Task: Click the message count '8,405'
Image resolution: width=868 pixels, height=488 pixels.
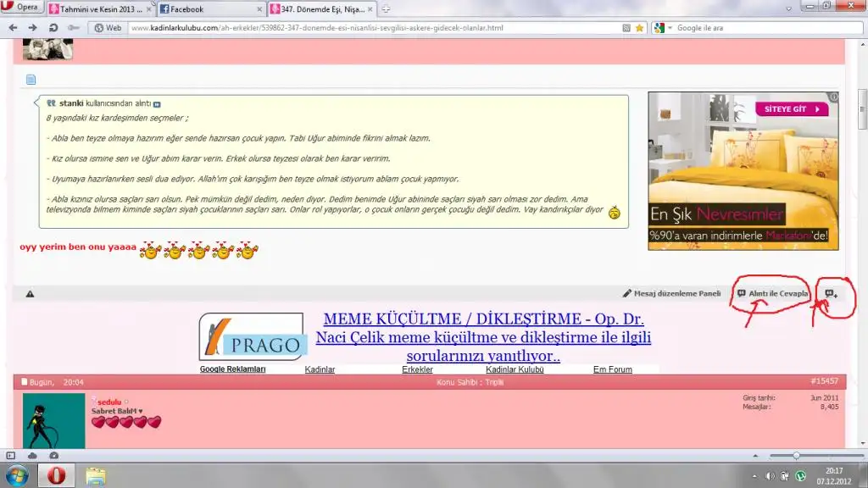Action: tap(829, 407)
